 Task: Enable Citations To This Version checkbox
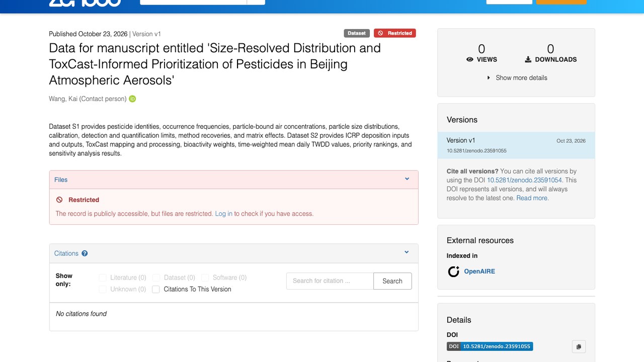(x=156, y=289)
